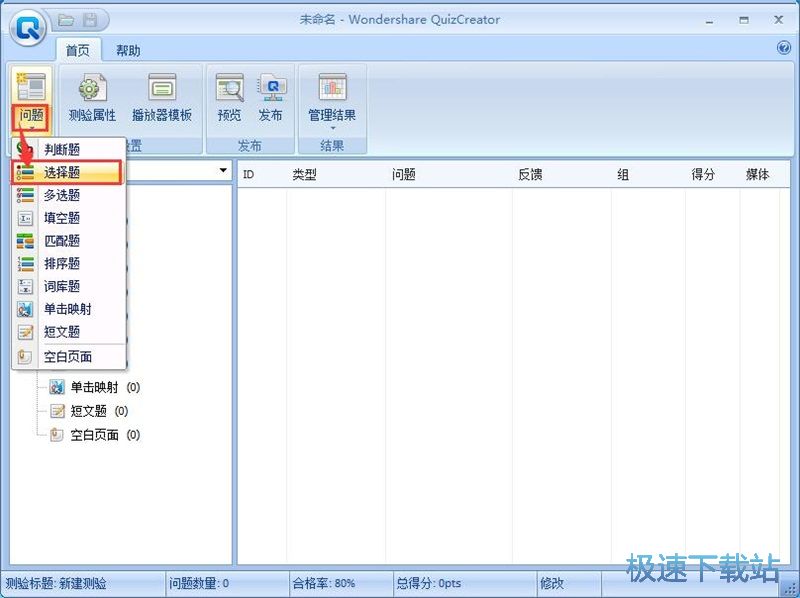Maximize the QuizCreator window
The image size is (800, 598).
[744, 20]
